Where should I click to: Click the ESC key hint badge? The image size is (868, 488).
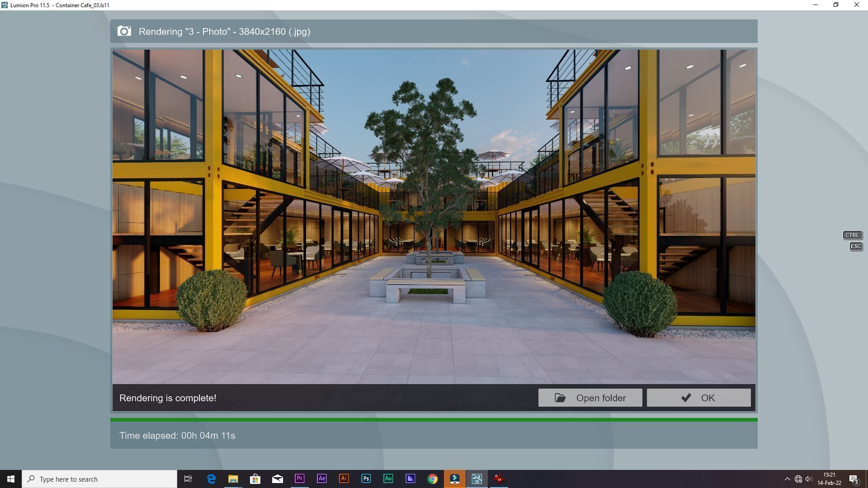[856, 246]
